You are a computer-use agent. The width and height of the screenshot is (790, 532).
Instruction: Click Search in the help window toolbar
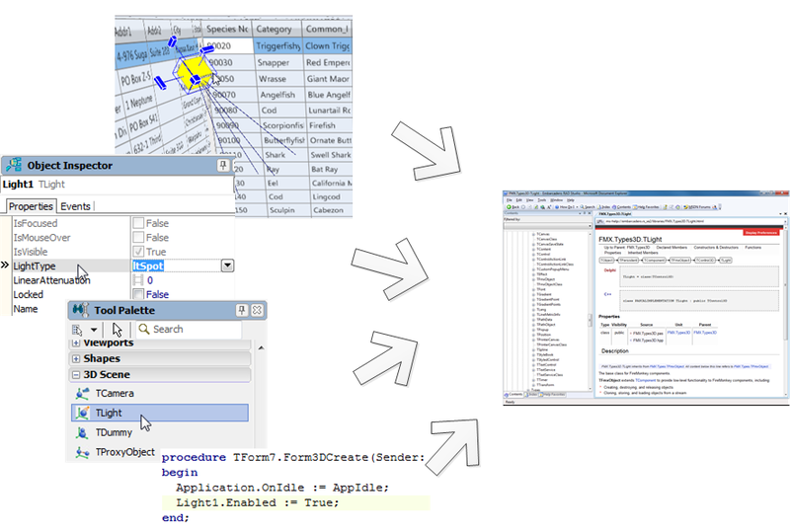tap(588, 207)
